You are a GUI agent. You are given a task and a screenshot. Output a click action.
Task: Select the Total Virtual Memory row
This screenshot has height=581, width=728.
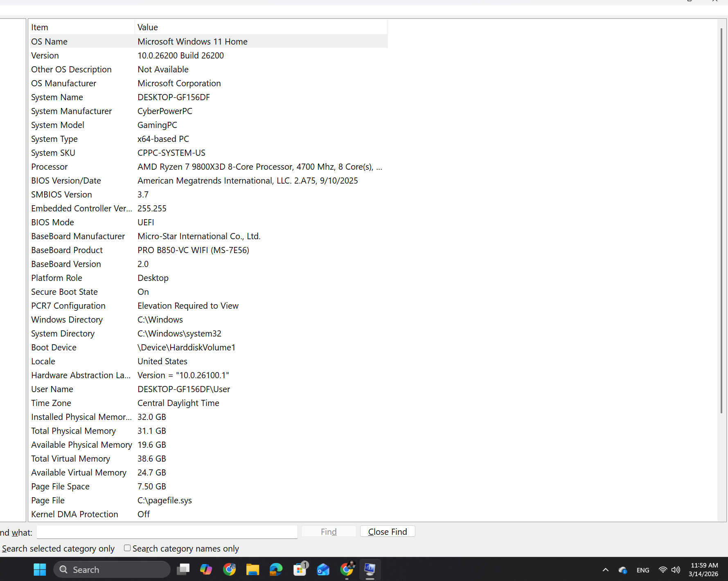[209, 458]
